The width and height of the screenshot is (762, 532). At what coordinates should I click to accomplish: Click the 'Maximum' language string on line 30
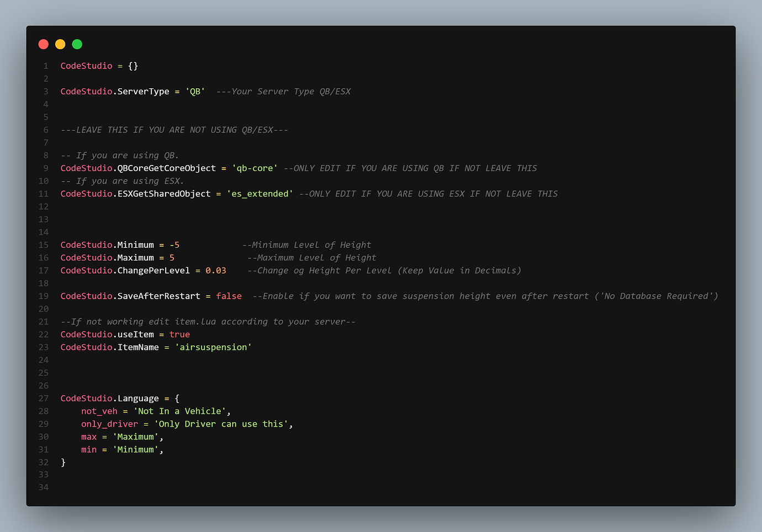point(136,437)
